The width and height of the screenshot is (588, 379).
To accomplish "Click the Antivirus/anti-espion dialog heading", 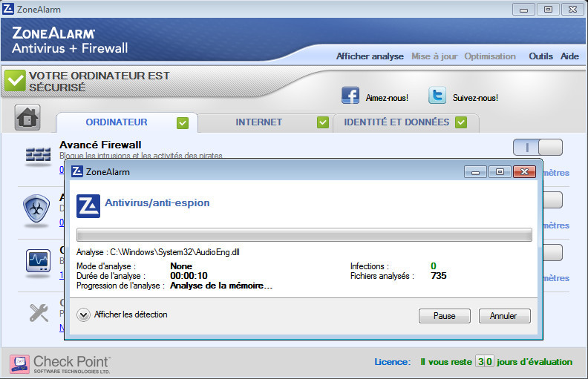I will [x=157, y=202].
